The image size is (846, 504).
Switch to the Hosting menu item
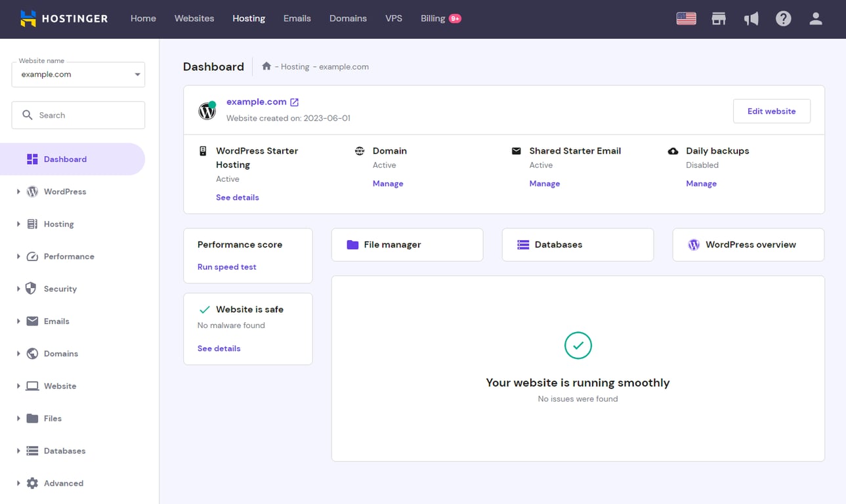click(x=248, y=18)
